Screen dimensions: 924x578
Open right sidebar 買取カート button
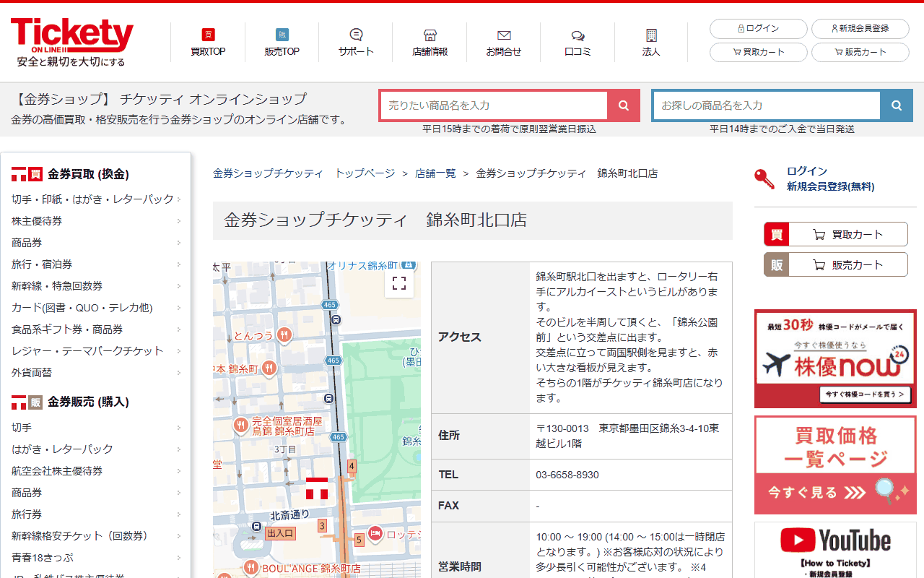point(836,234)
